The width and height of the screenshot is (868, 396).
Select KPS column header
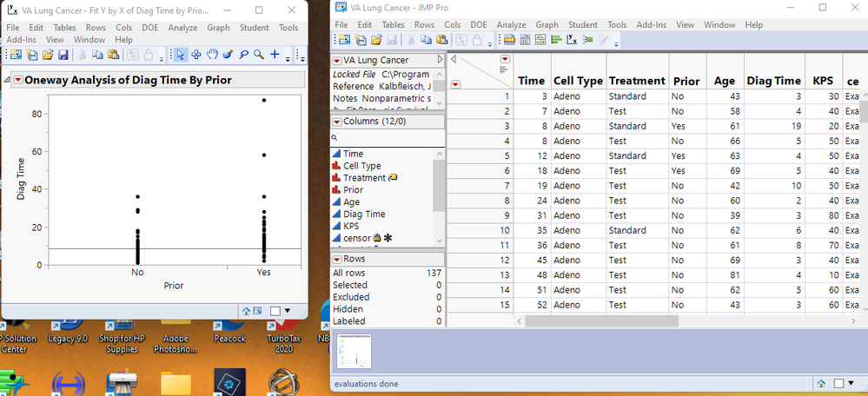click(823, 81)
